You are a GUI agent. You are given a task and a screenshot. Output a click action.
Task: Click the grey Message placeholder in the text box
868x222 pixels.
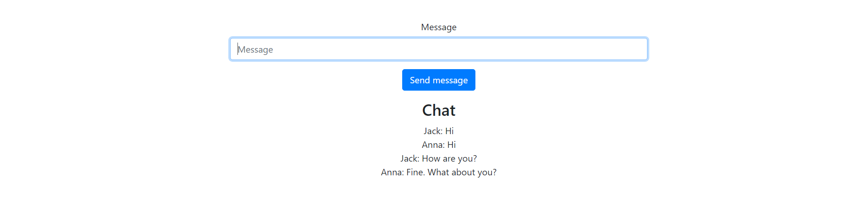tap(255, 49)
